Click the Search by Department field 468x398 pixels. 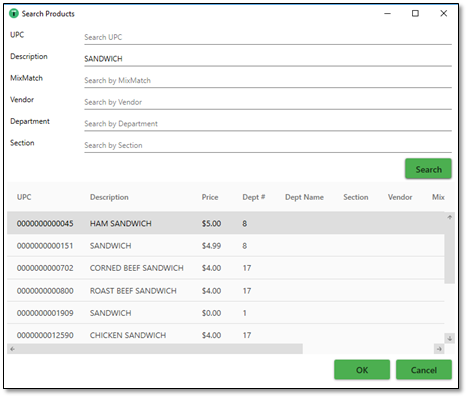[x=268, y=124]
